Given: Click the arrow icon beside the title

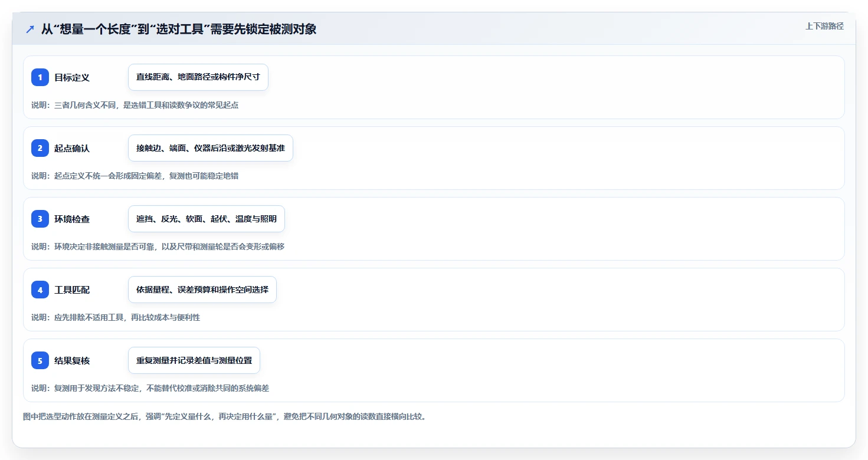Looking at the screenshot, I should tap(30, 29).
